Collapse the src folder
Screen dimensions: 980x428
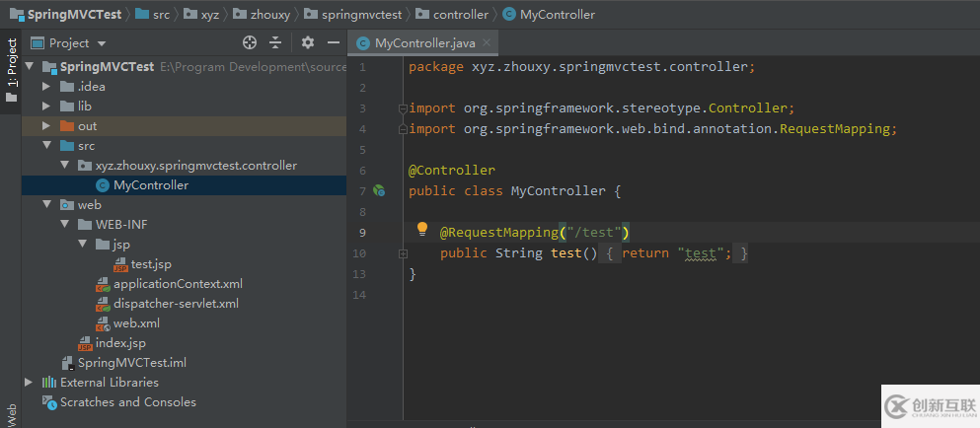[46, 146]
